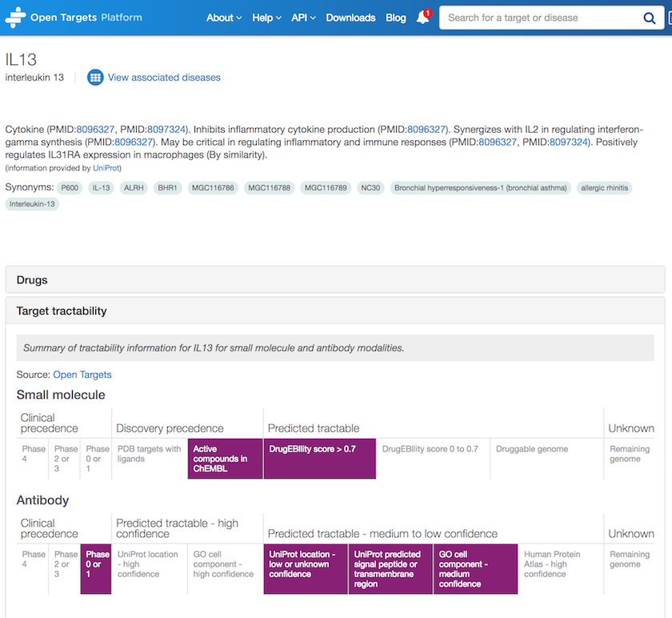Screen dimensions: 672x618
Task: Open the UniProt information link
Action: 106,168
